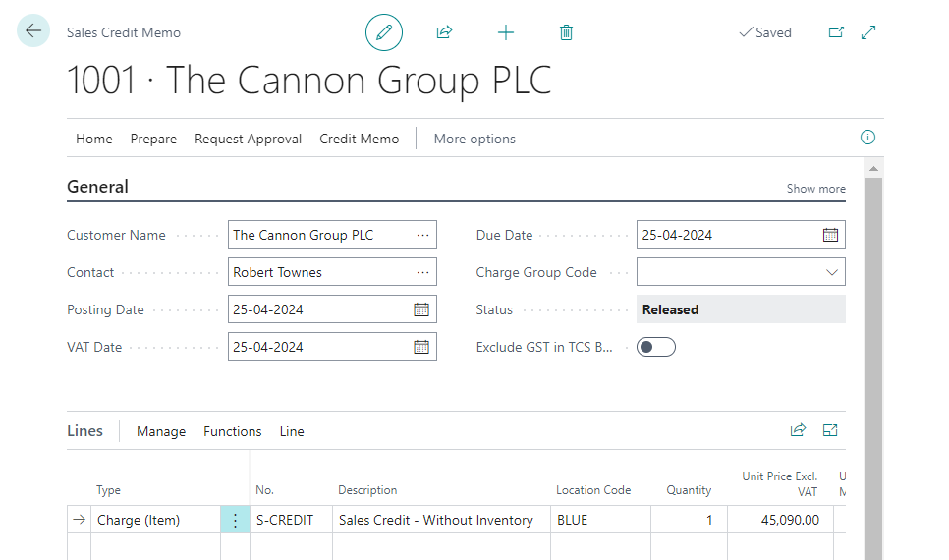Open Posting Date calendar picker
The image size is (949, 560).
click(421, 309)
